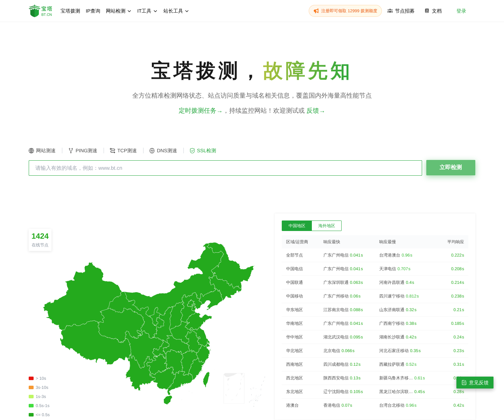Expand the 网站检测 dropdown menu

pos(119,11)
